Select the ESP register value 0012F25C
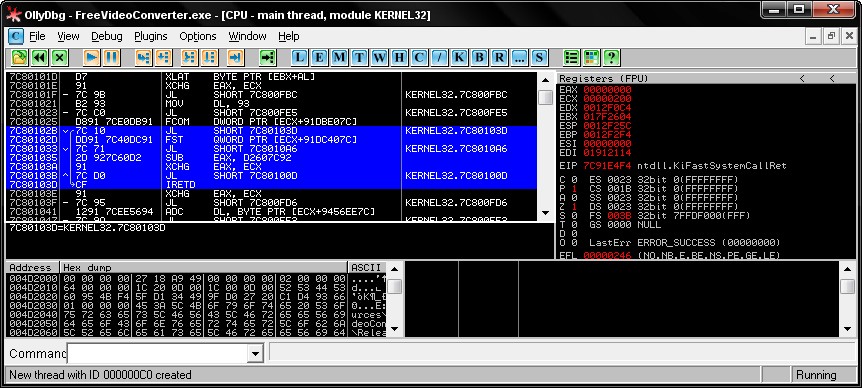862x388 pixels. (607, 126)
